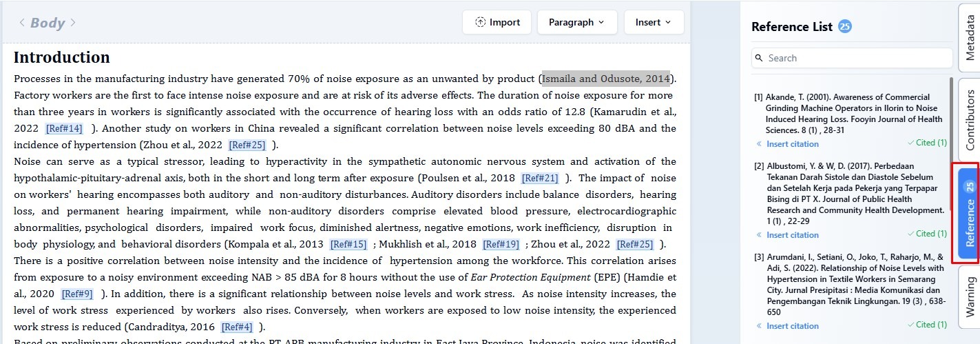Image resolution: width=980 pixels, height=344 pixels.
Task: Open the Paragraph dropdown
Action: [576, 22]
